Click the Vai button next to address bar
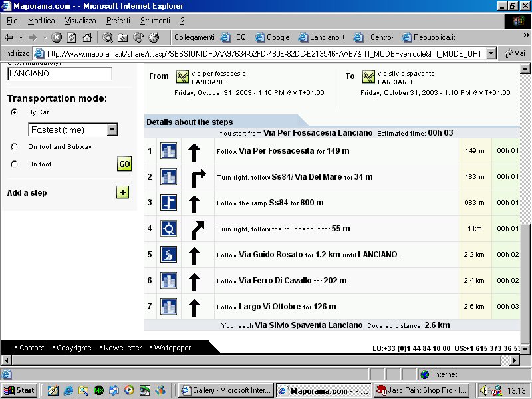 pyautogui.click(x=515, y=53)
